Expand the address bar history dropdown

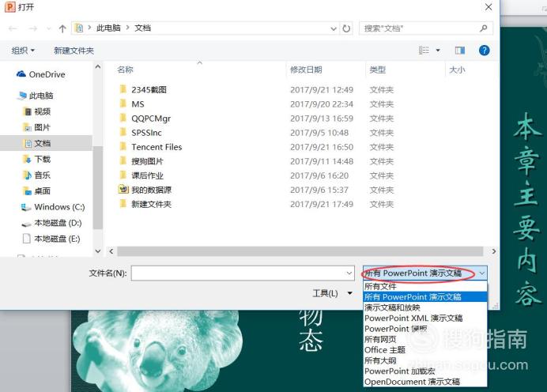coord(334,28)
